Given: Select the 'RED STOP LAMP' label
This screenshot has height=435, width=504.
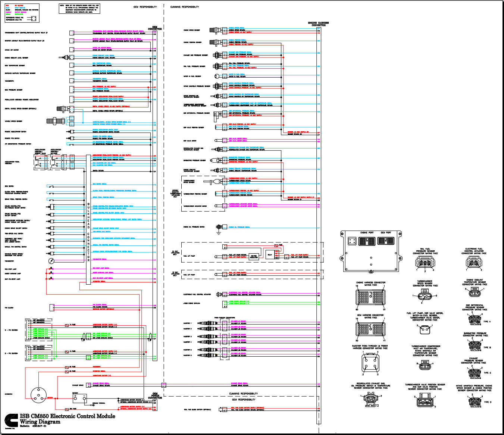Looking at the screenshot, I should coord(10,269).
